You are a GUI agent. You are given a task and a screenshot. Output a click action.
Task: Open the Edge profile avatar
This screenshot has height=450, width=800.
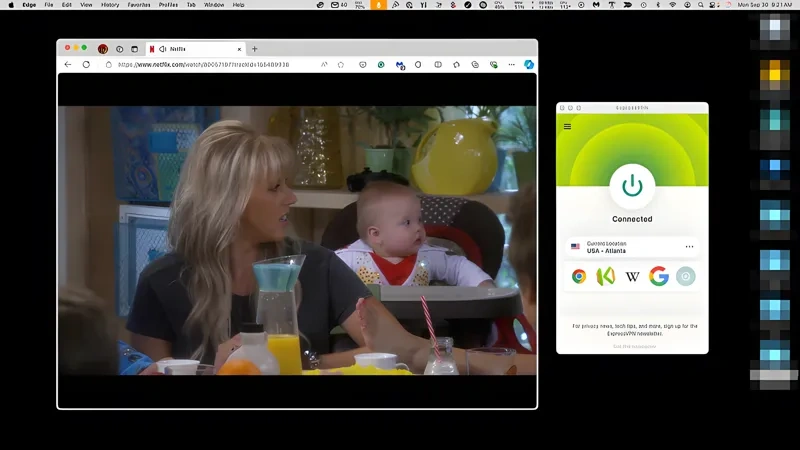tap(103, 49)
